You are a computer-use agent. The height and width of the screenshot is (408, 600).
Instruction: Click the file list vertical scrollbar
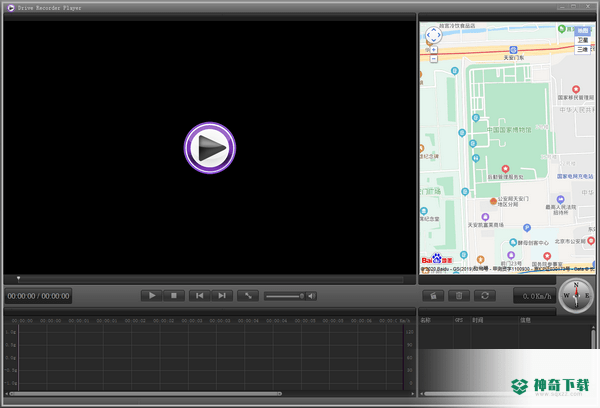point(593,339)
